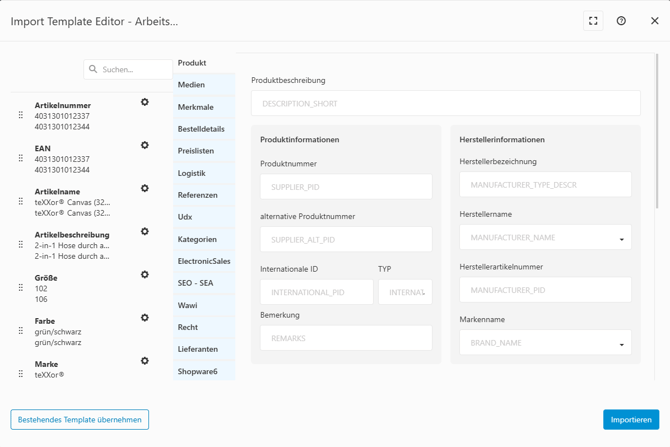The height and width of the screenshot is (447, 670).
Task: Open settings gear for EAN field
Action: [145, 145]
